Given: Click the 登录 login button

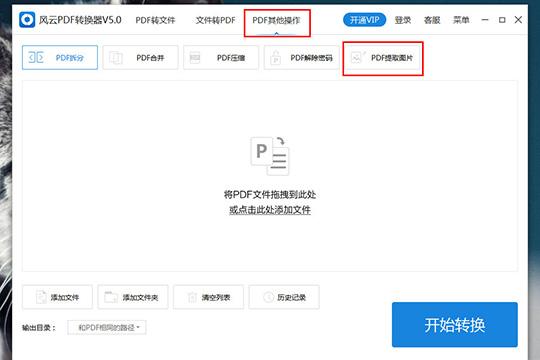Looking at the screenshot, I should click(x=403, y=20).
